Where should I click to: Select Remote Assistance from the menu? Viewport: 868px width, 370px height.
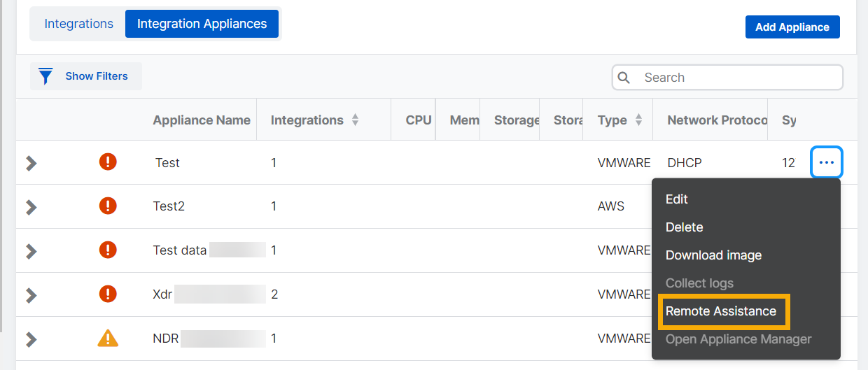point(721,311)
